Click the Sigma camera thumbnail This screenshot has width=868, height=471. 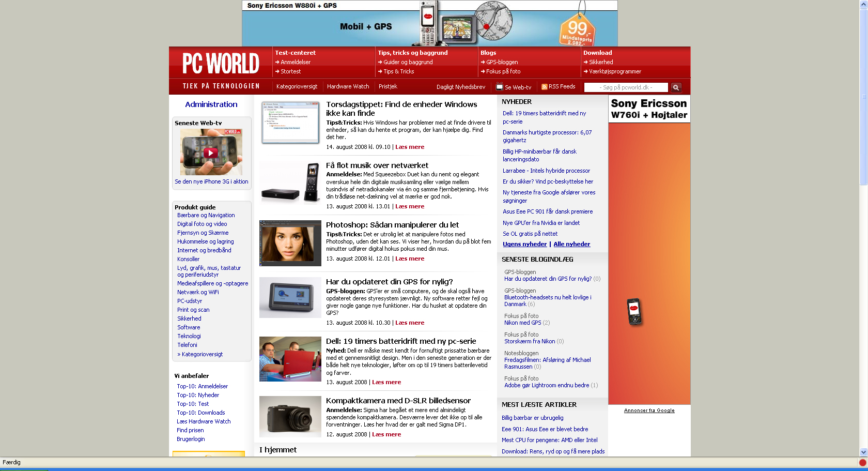tap(290, 416)
